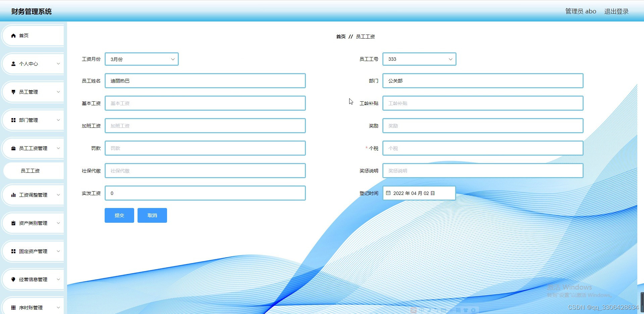The height and width of the screenshot is (314, 644).
Task: Click the briefcase icon beside 员工工资管理
Action: 13,148
